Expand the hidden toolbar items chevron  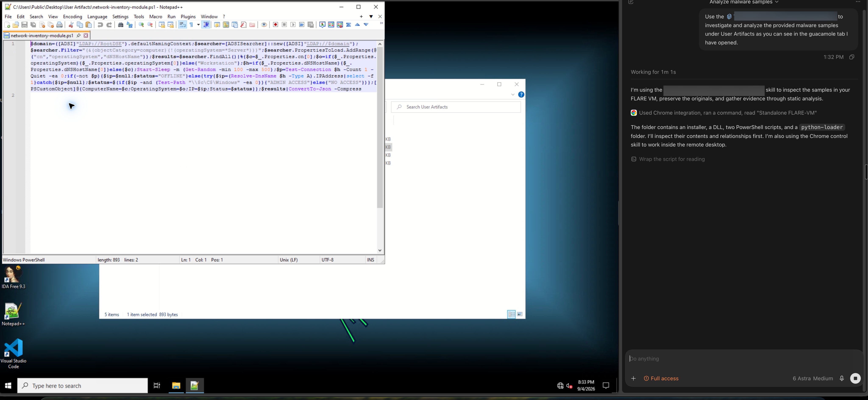(381, 23)
